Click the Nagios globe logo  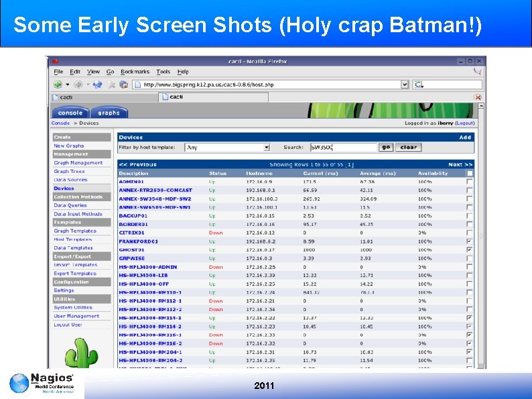(x=19, y=383)
